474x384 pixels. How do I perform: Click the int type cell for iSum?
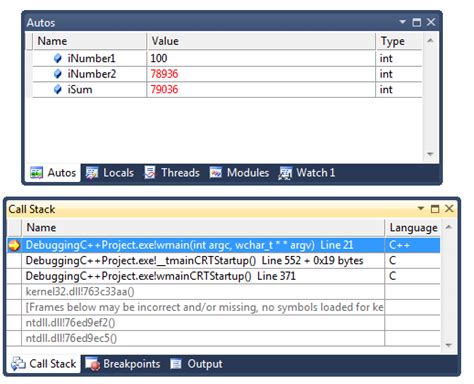click(x=399, y=89)
